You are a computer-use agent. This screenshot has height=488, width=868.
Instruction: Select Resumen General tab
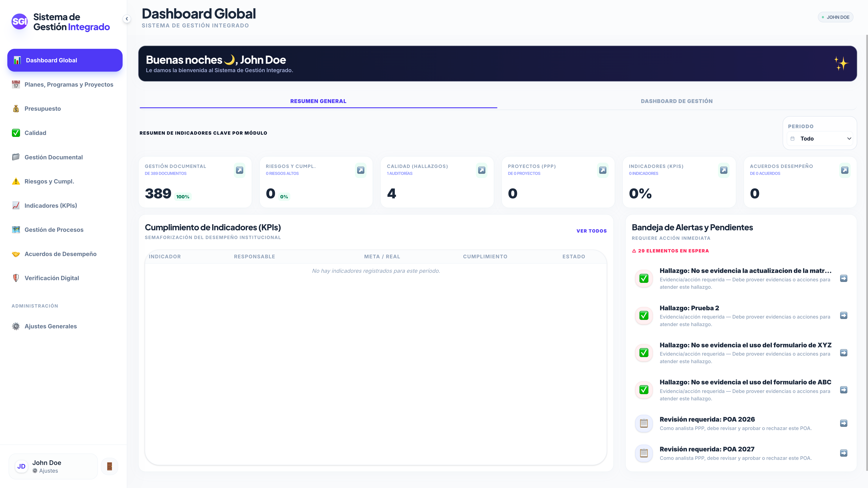tap(318, 101)
